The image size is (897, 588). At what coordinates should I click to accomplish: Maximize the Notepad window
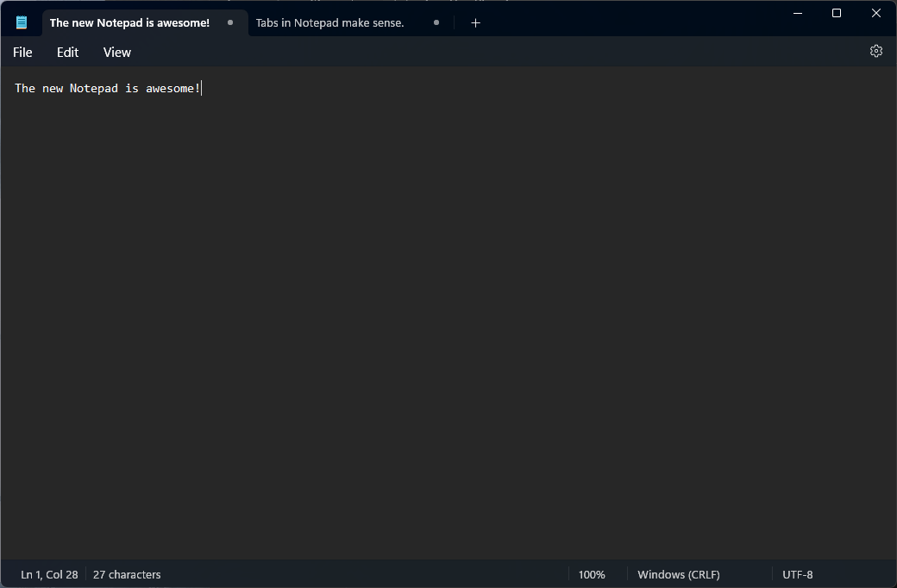tap(837, 13)
